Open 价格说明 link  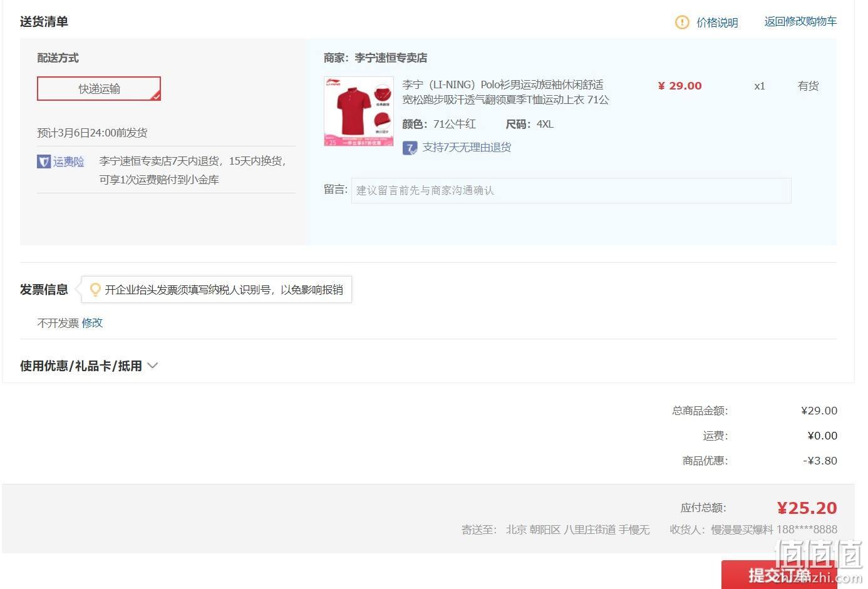pyautogui.click(x=717, y=23)
